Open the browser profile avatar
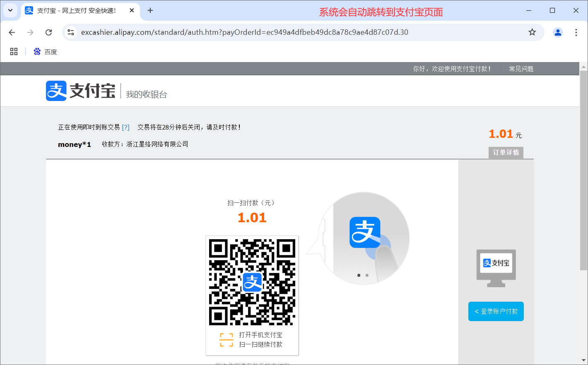The width and height of the screenshot is (588, 365). click(558, 32)
